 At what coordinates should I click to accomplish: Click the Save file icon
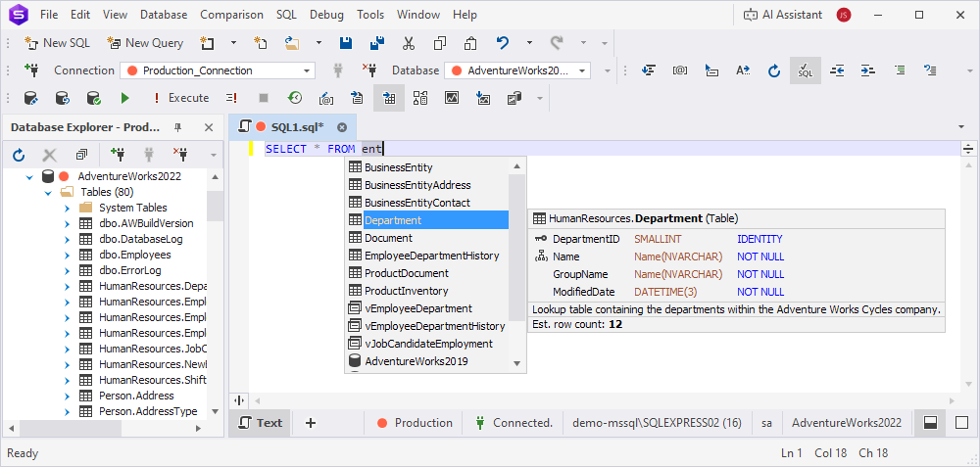coord(345,43)
